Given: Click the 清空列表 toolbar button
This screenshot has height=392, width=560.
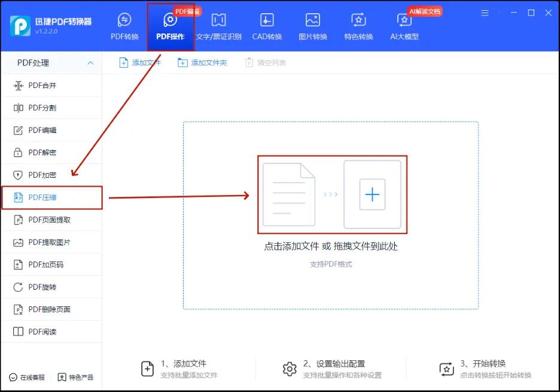Looking at the screenshot, I should [x=266, y=63].
